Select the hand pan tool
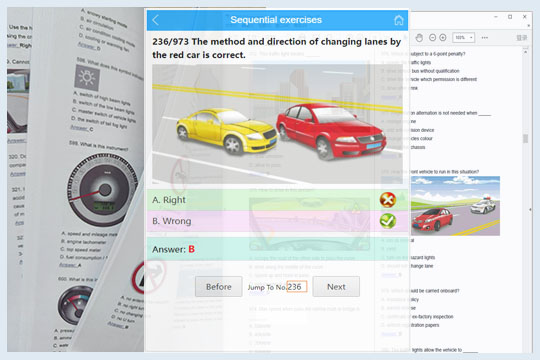This screenshot has height=360, width=540. (x=419, y=38)
